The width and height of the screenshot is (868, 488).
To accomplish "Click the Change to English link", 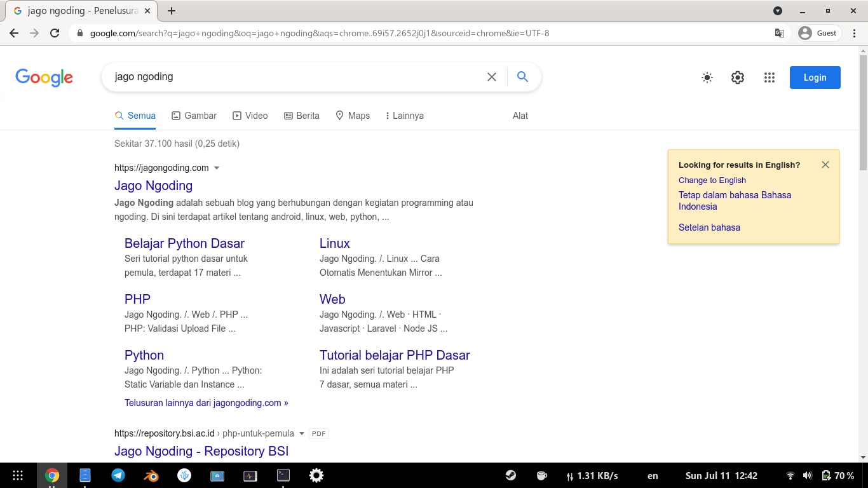I will tap(712, 180).
